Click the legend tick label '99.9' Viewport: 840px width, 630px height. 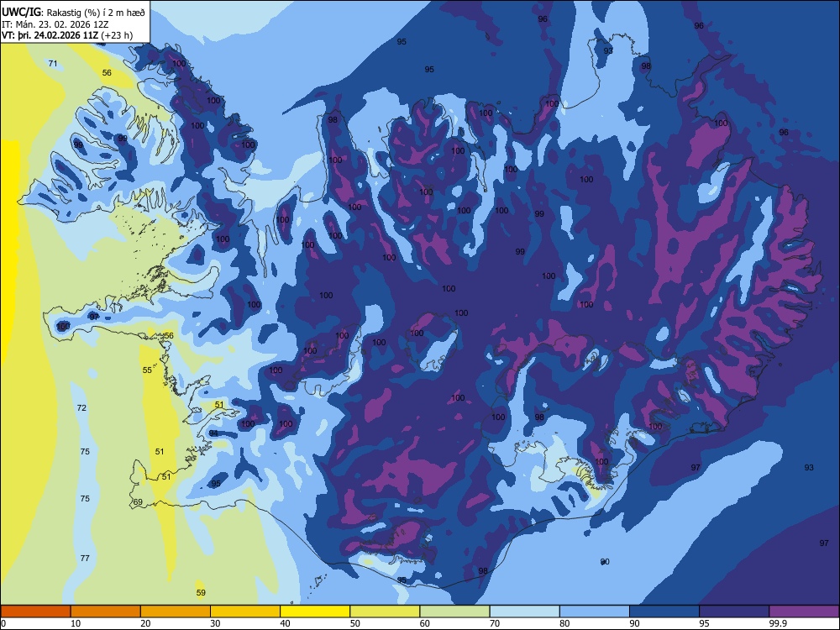pos(778,623)
